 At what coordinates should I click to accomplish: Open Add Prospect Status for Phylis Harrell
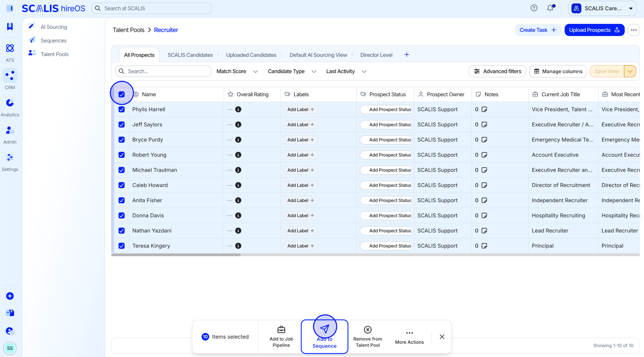386,109
